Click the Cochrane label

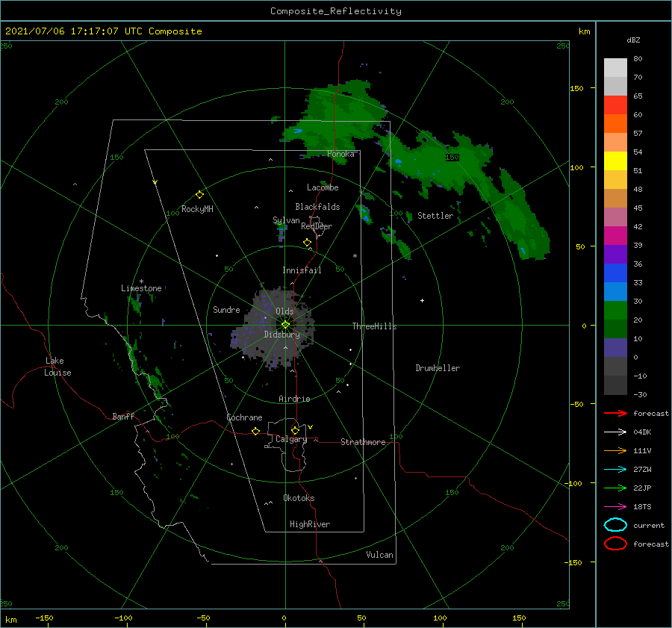point(244,417)
